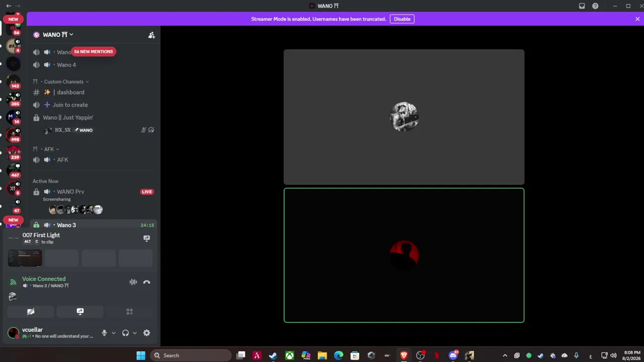Toggle screen sharing button in voice panel
This screenshot has width=644, height=362.
coord(80,312)
